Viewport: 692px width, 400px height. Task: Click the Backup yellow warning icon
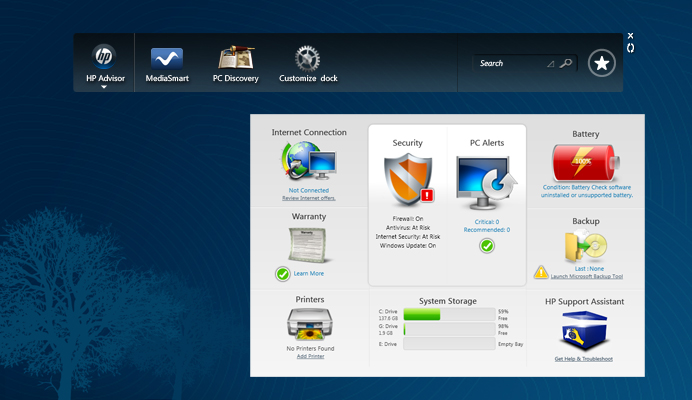point(541,272)
